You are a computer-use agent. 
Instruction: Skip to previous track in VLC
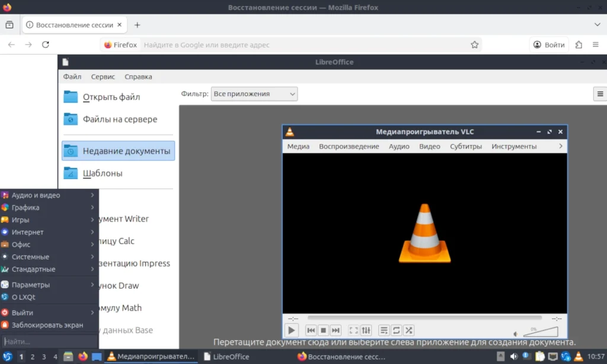311,330
